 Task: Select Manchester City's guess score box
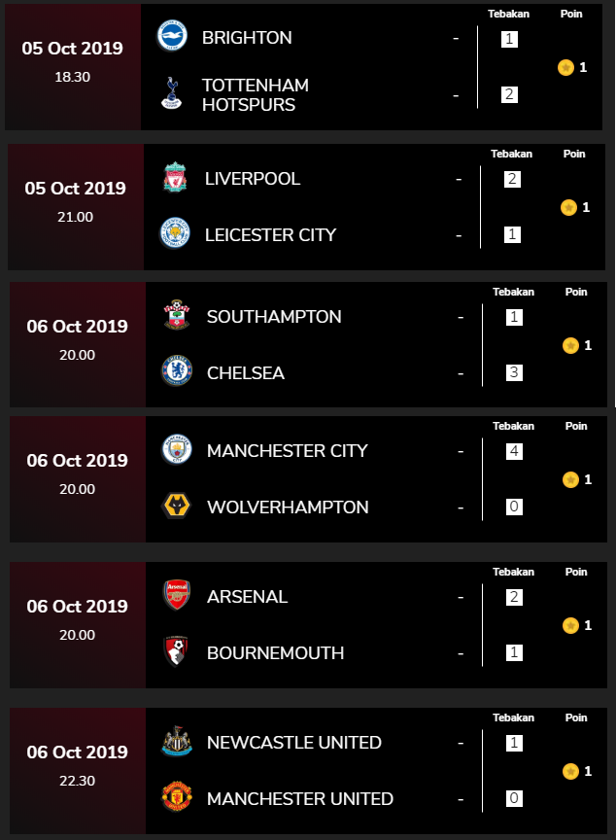515,451
